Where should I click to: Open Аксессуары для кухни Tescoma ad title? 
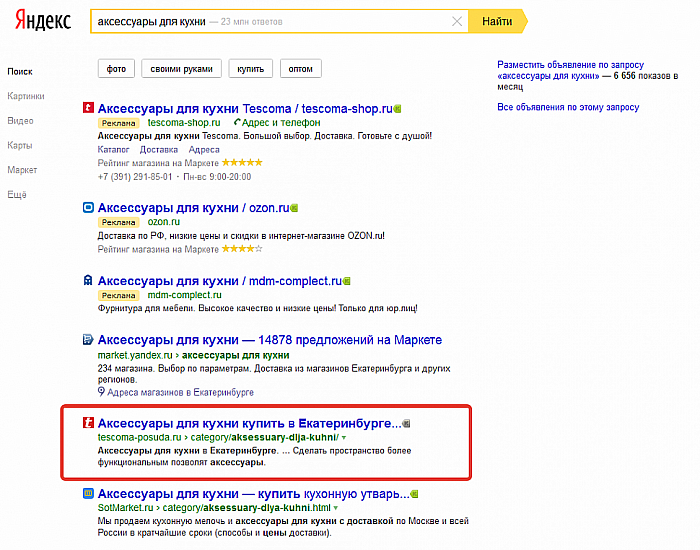[245, 108]
